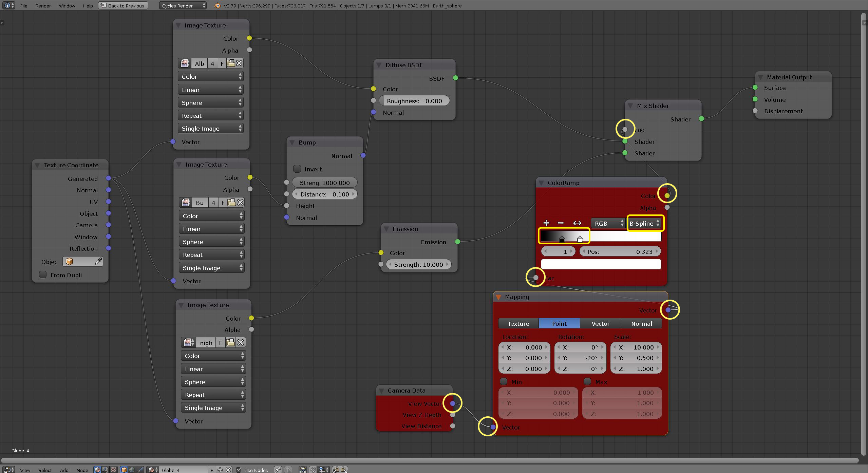
Task: Click the Diffuse BSDF node header icon
Action: pos(379,65)
